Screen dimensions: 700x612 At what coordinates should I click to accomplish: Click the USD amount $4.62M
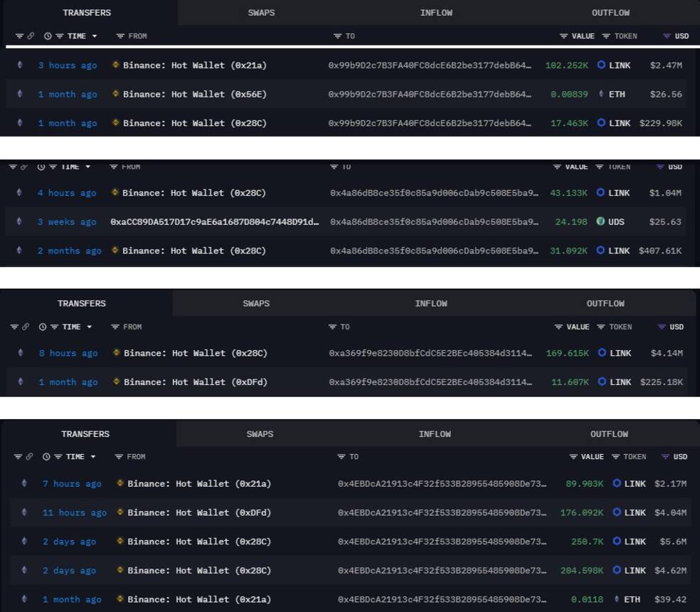point(670,570)
